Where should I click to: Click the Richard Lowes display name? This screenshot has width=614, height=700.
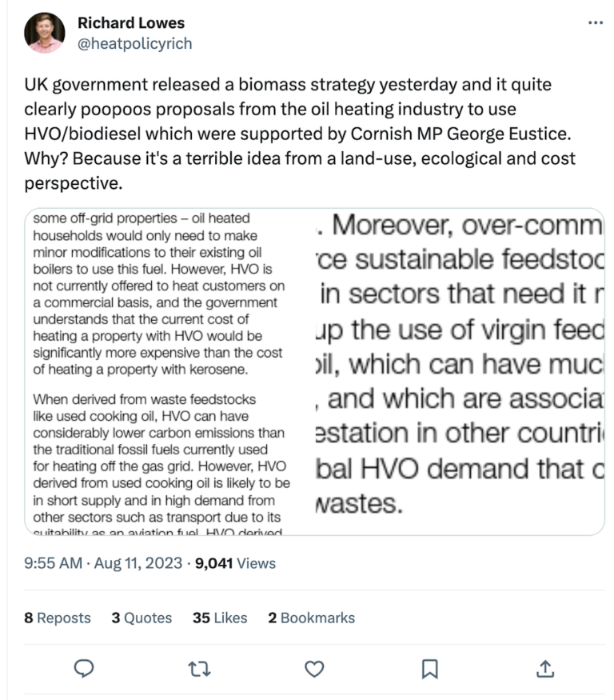coord(131,22)
